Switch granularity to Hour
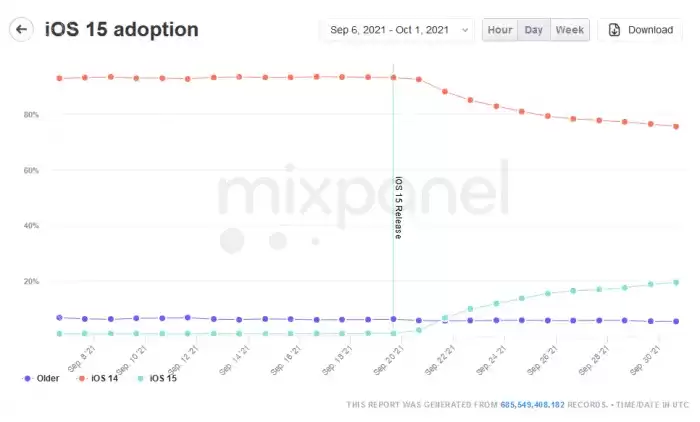The height and width of the screenshot is (422, 700). 500,30
